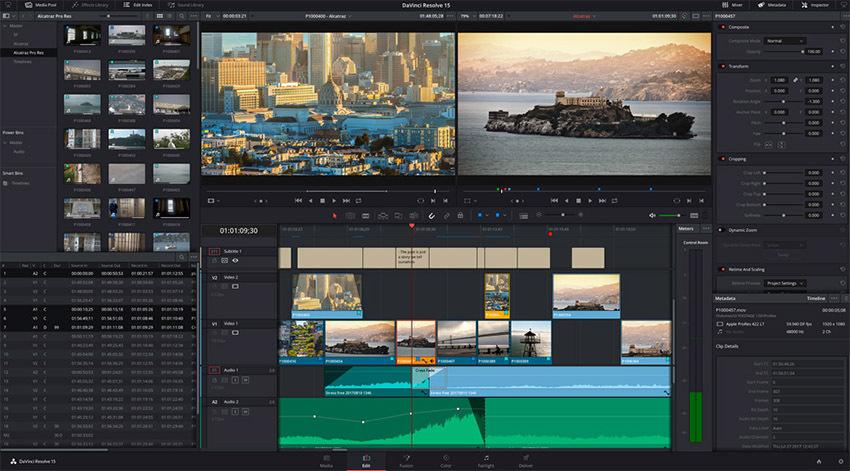Click the Stop button in source viewer
The image size is (850, 471).
point(322,200)
